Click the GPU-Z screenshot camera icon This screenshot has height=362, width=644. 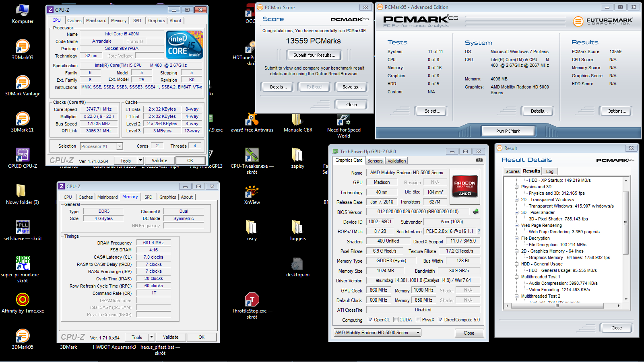point(479,160)
